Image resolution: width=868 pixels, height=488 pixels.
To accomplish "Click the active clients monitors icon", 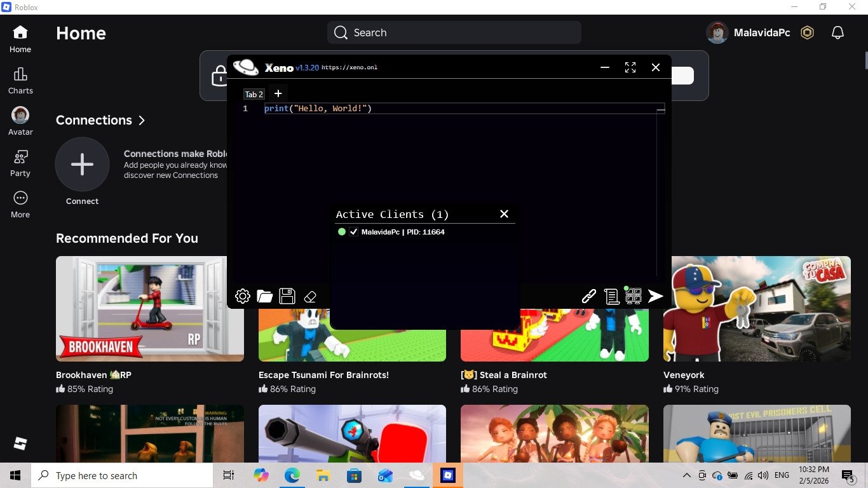I will click(634, 296).
